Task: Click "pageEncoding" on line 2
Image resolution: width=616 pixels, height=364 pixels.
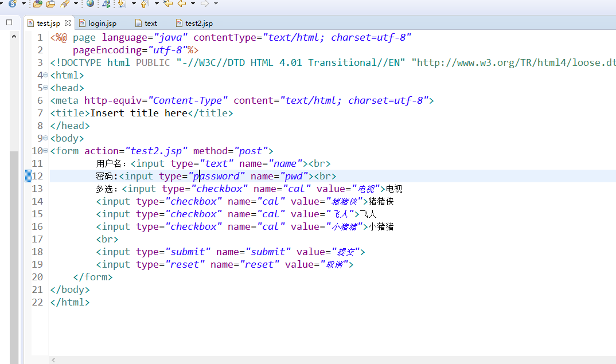Action: tap(107, 50)
